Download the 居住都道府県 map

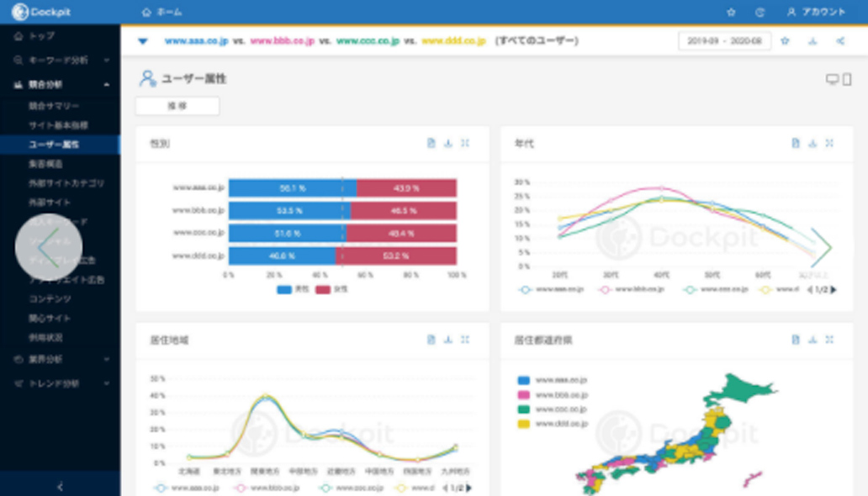(x=812, y=340)
